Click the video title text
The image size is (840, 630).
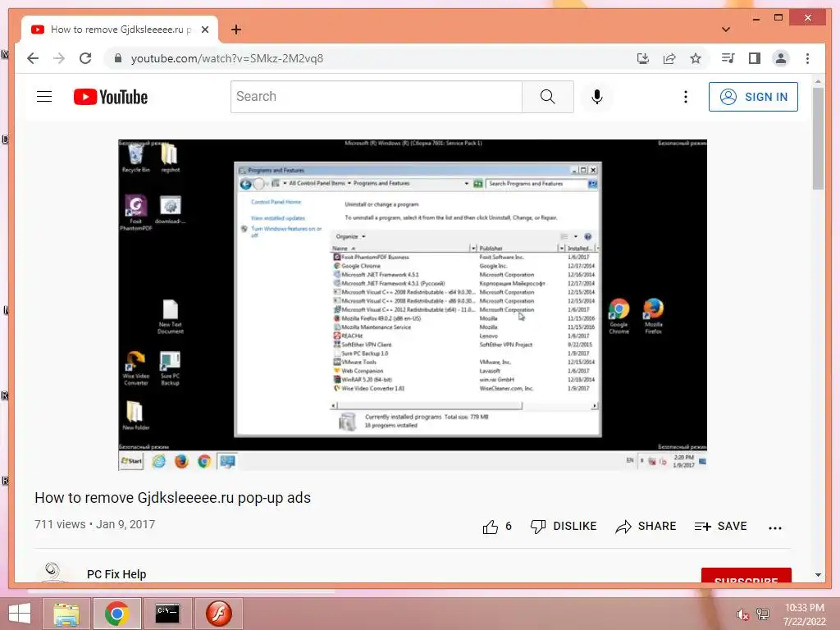point(172,498)
